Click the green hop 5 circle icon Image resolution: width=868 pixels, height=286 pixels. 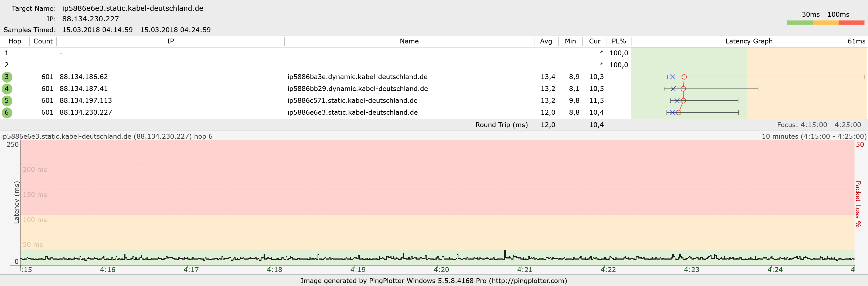tap(7, 101)
